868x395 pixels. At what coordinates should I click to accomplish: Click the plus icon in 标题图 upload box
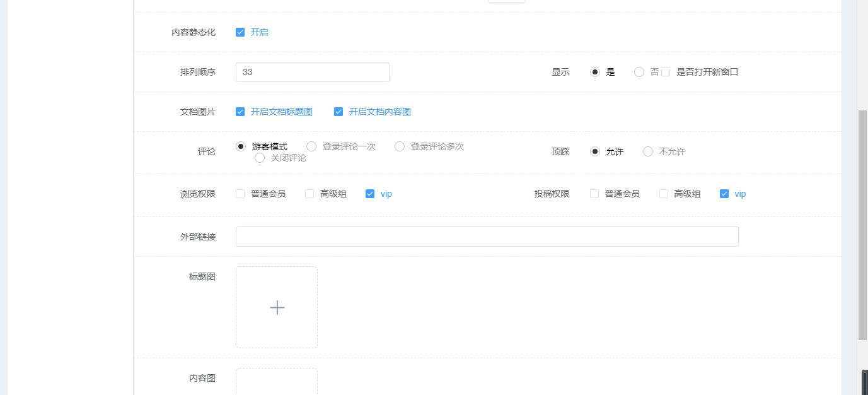[x=277, y=307]
